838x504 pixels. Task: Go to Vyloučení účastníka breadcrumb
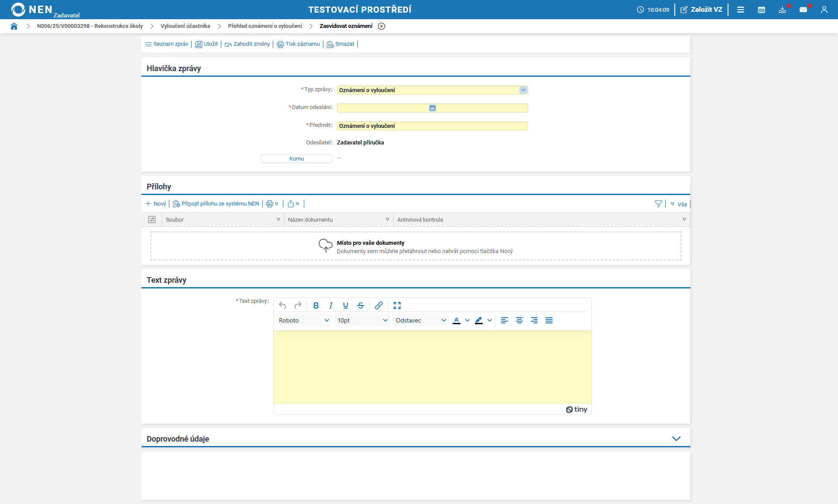(185, 26)
